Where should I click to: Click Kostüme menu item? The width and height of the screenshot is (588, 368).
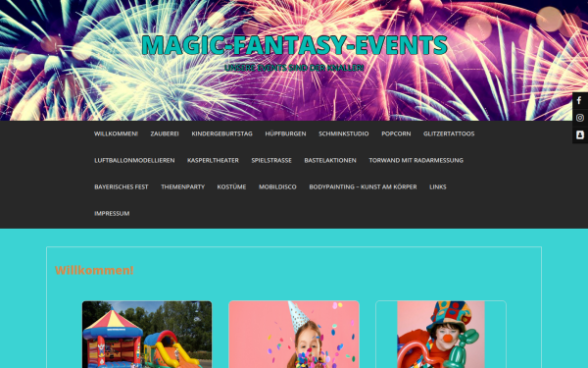231,187
